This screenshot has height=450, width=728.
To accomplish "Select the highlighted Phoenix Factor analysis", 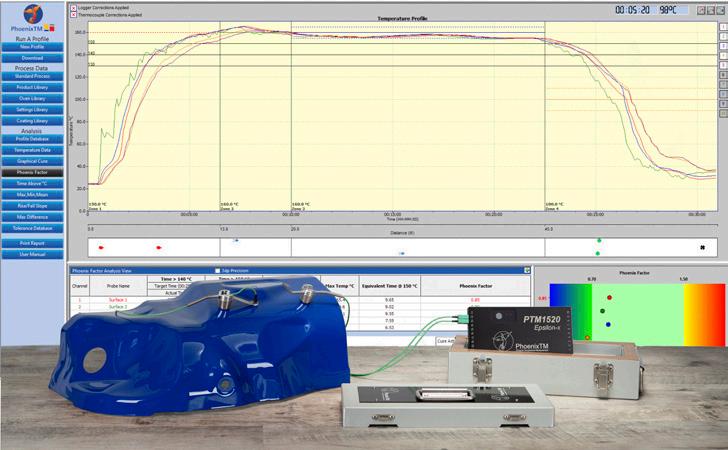I will coord(32,172).
